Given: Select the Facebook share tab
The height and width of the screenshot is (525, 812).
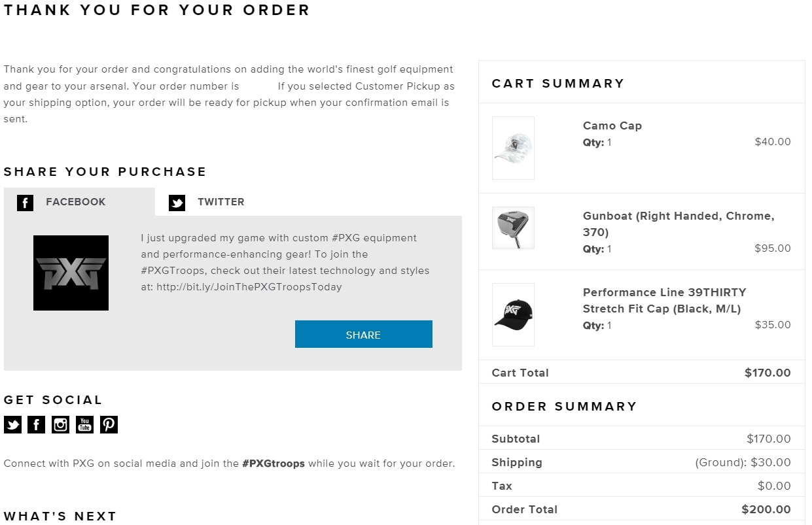Looking at the screenshot, I should tap(75, 202).
